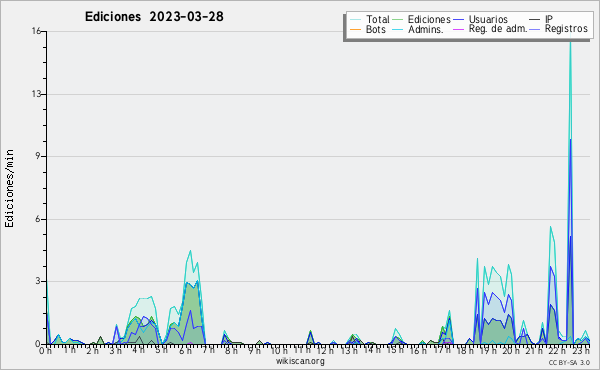Click the '1 h' x-axis label

(69, 351)
